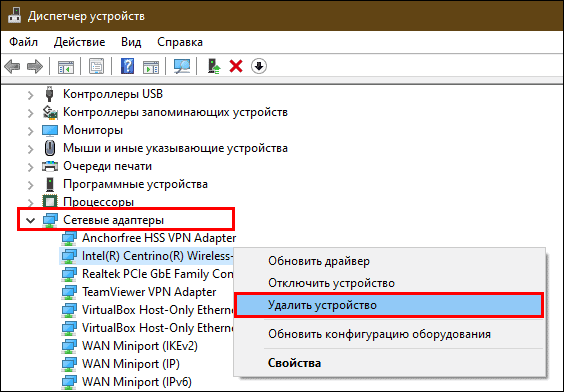Click the Disable device down-arrow icon
564x392 pixels.
tap(259, 66)
